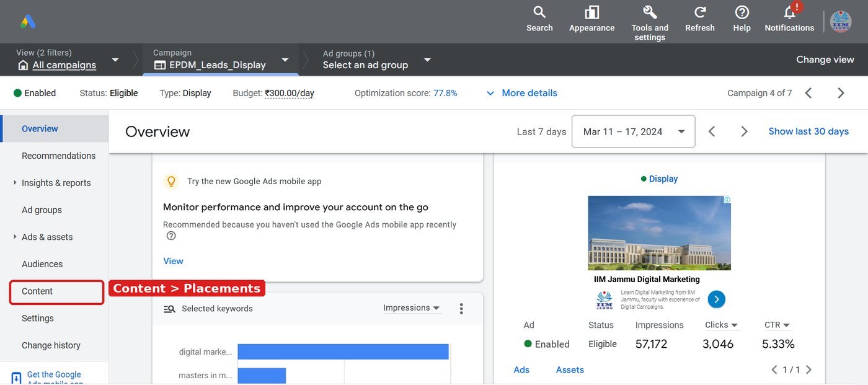Click the 5.33% CTR value
This screenshot has height=385, width=868.
pyautogui.click(x=778, y=344)
